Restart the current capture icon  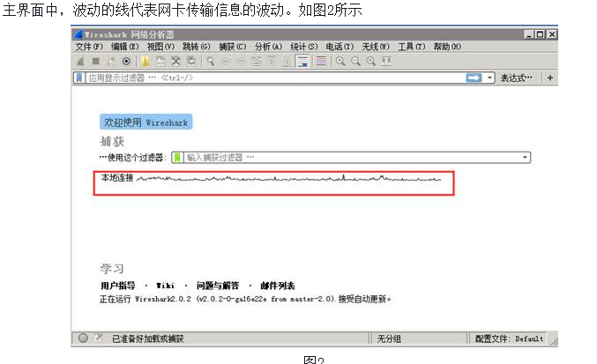click(x=111, y=61)
